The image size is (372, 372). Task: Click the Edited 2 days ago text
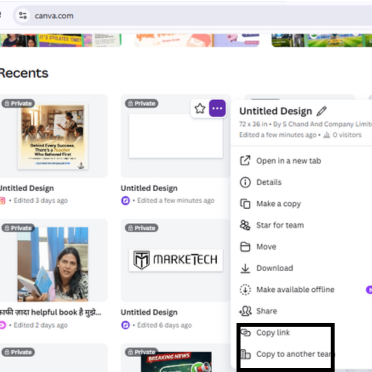pos(41,325)
